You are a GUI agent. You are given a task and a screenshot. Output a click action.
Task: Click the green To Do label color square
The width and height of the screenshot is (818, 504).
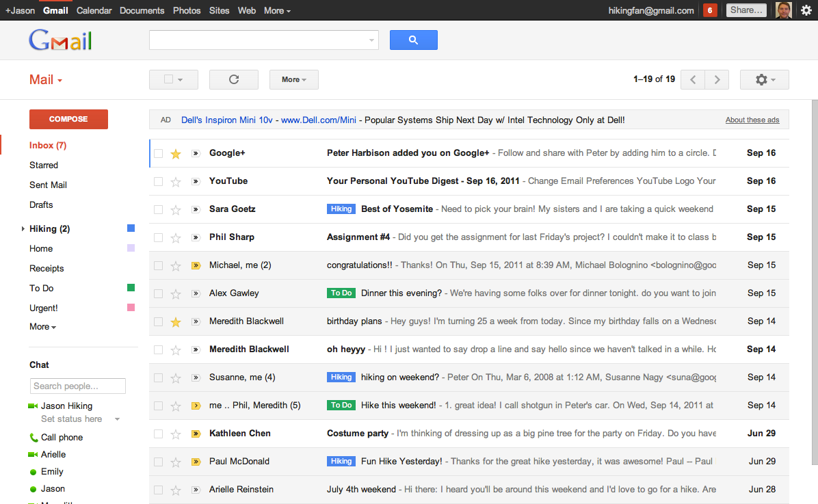click(x=131, y=287)
